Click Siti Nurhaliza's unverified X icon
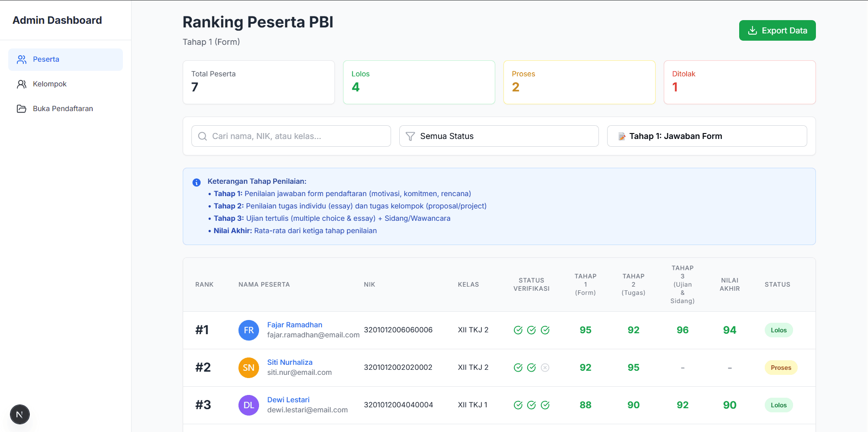The image size is (868, 432). (545, 368)
